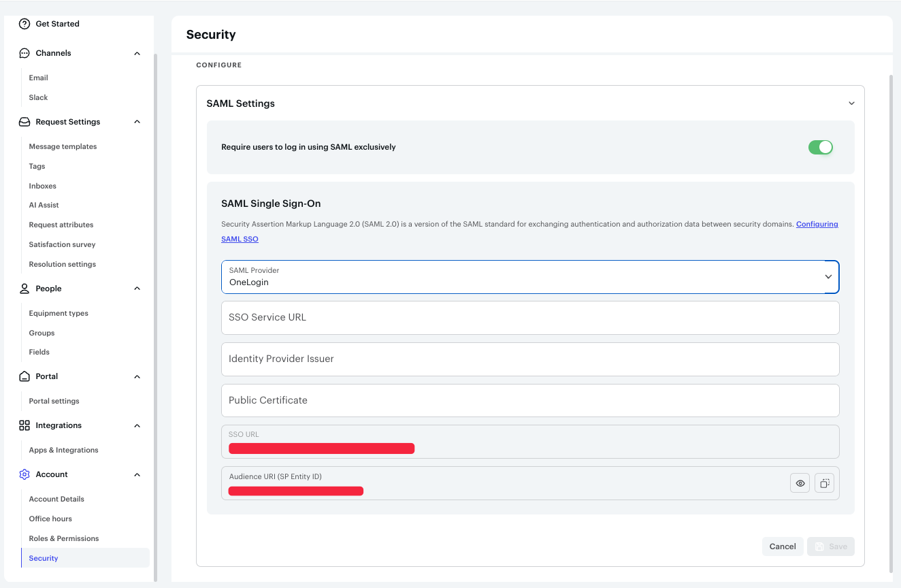The image size is (901, 588).
Task: Click the Request Settings inbox icon
Action: tap(24, 121)
